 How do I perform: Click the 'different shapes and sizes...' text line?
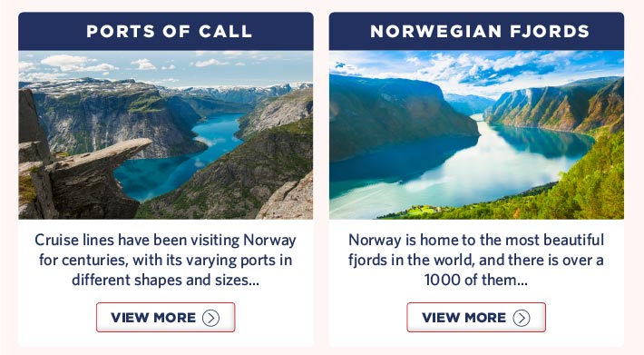165,280
